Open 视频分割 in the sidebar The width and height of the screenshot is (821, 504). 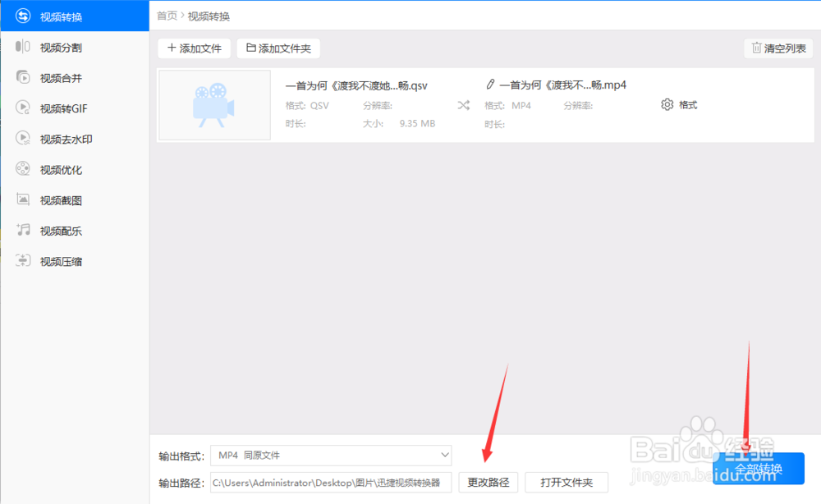(x=75, y=48)
